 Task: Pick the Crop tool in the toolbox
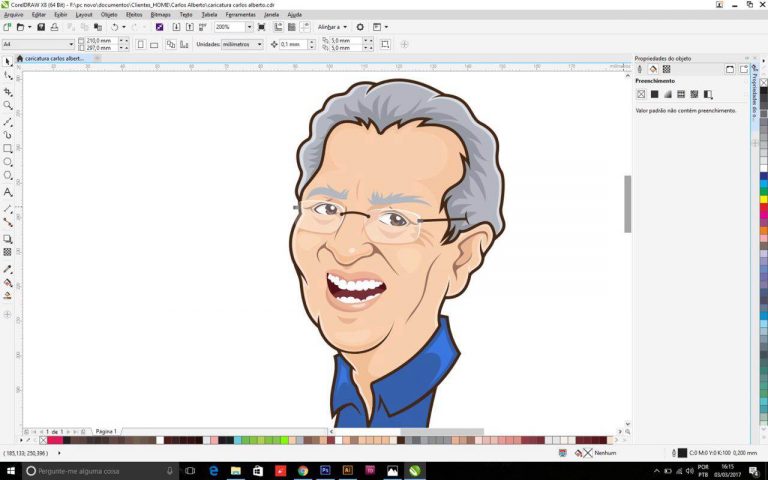tap(8, 91)
